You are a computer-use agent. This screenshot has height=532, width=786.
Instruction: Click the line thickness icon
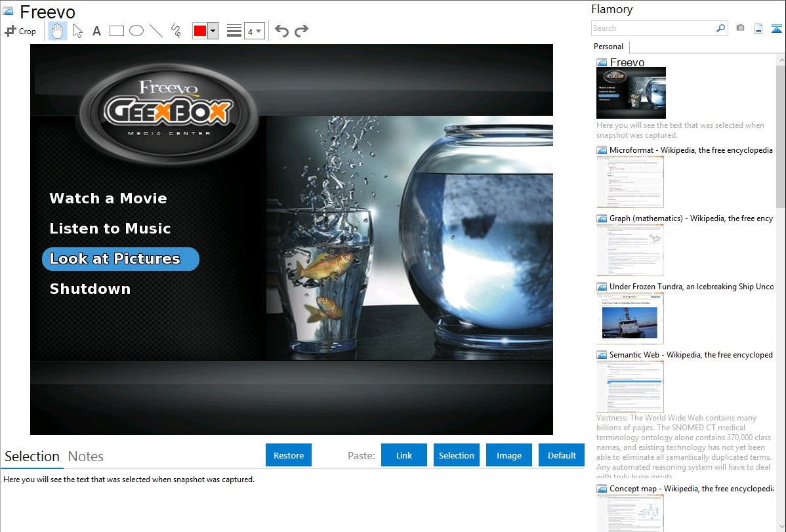(234, 31)
